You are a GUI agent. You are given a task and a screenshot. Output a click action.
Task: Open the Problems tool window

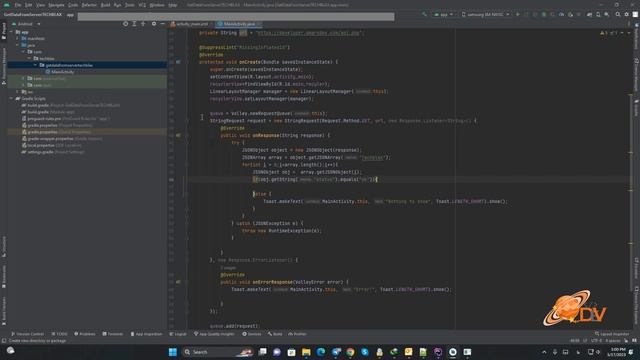(85, 334)
